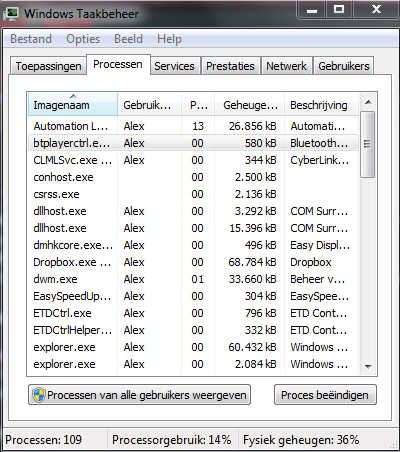Select the Dropbox.exe process row
400x452 pixels.
193,262
